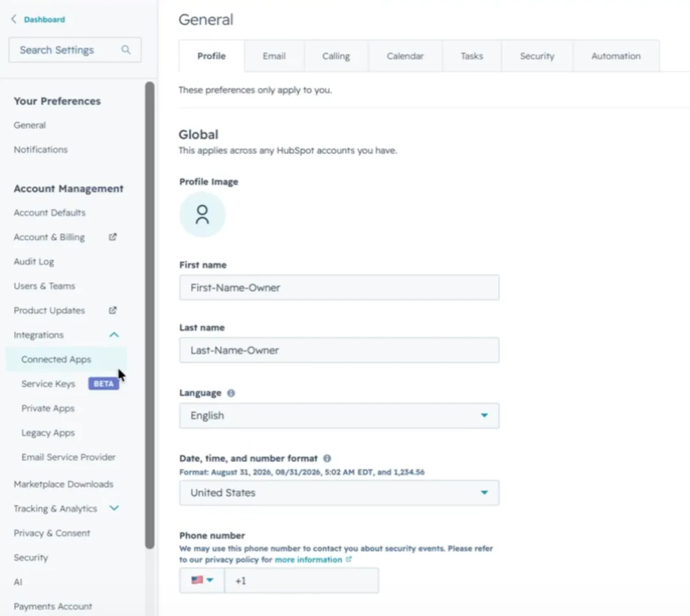The height and width of the screenshot is (616, 690).
Task: Click external link icon after more information
Action: click(x=348, y=559)
